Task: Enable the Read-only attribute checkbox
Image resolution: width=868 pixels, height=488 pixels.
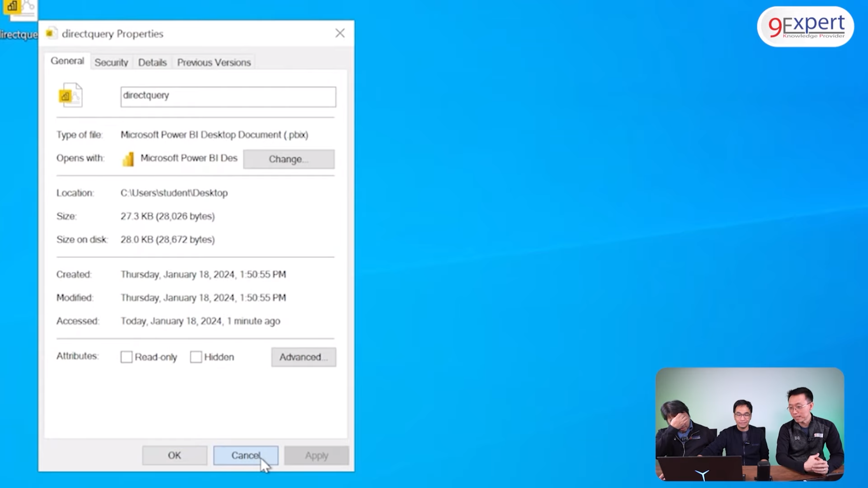Action: (x=126, y=357)
